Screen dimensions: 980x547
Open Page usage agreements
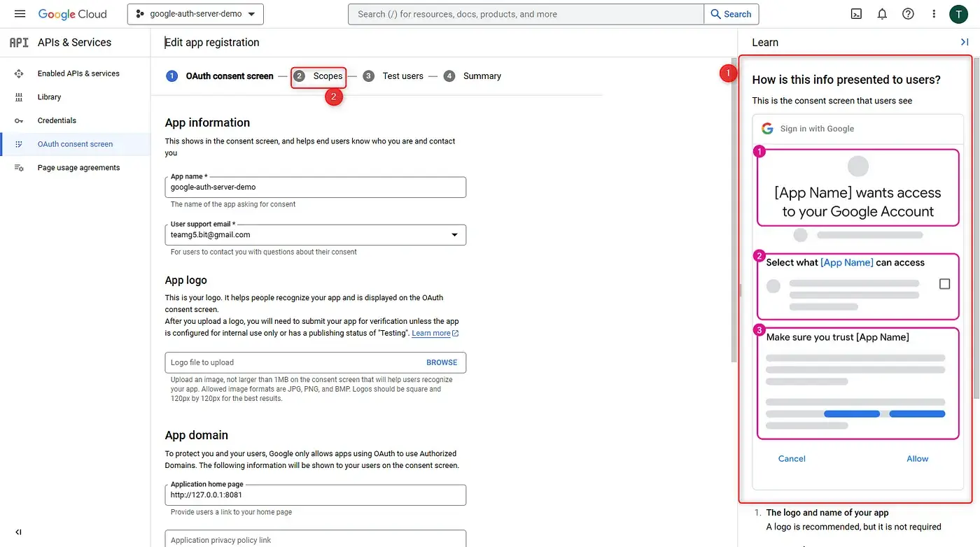[78, 168]
